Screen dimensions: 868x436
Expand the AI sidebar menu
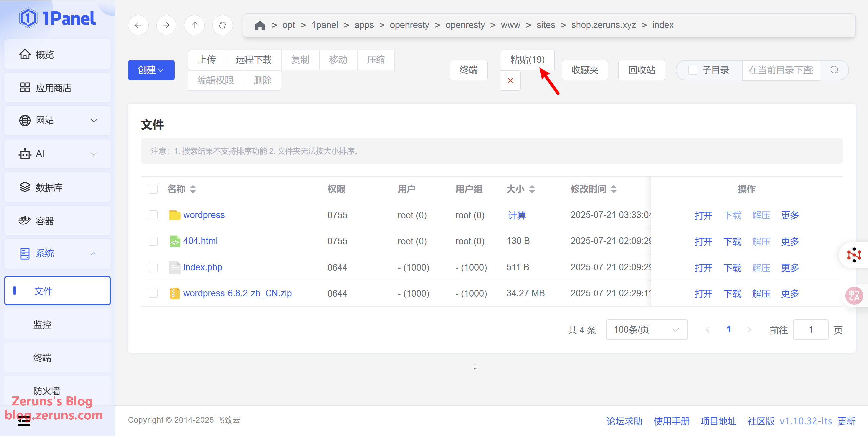(x=57, y=154)
